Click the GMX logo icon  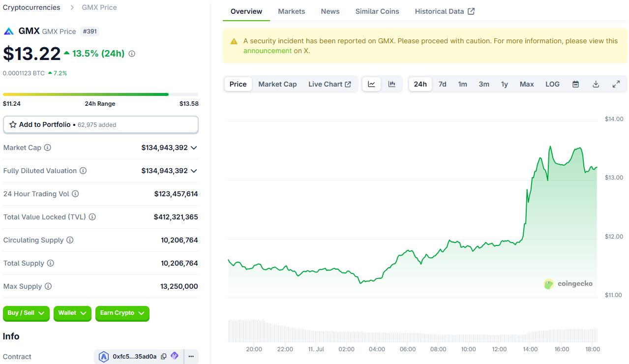click(8, 31)
